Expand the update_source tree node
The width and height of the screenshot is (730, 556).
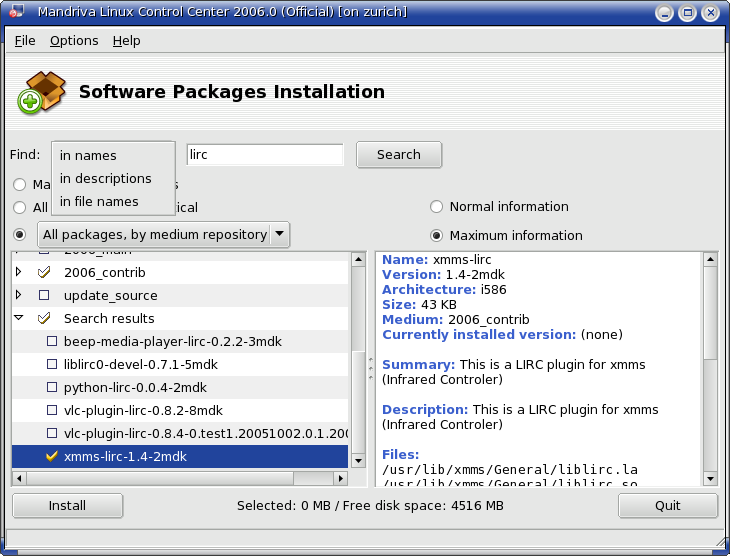(19, 295)
